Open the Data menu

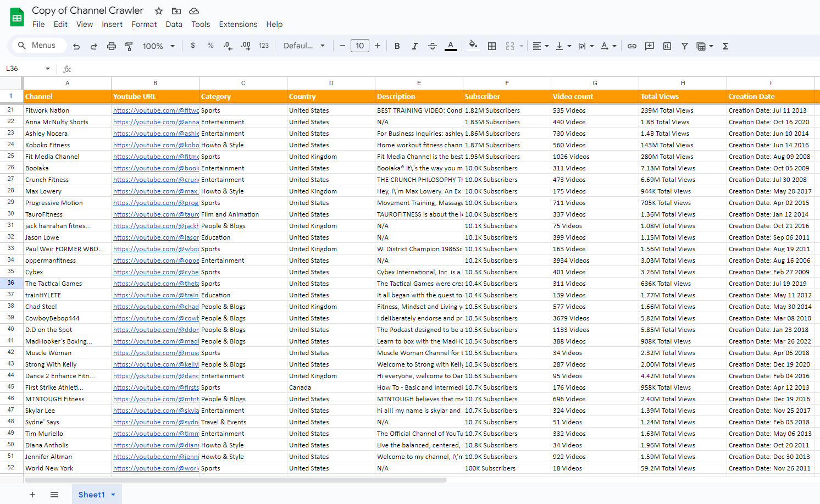pos(174,24)
